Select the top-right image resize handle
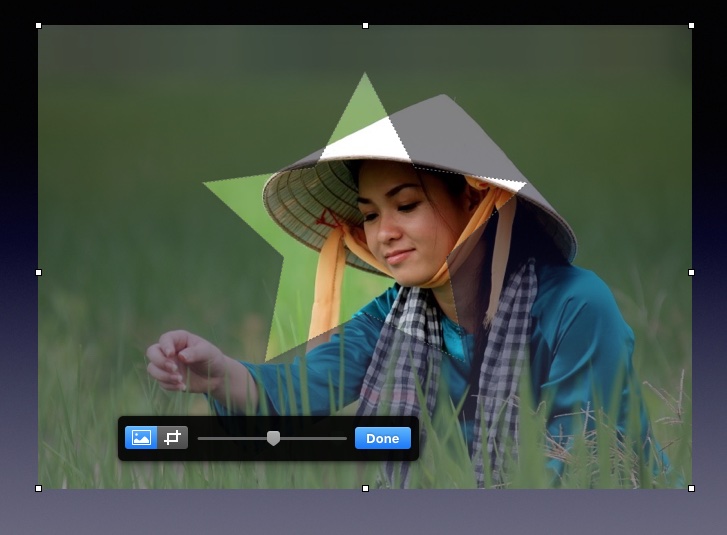The height and width of the screenshot is (535, 727). 691,25
